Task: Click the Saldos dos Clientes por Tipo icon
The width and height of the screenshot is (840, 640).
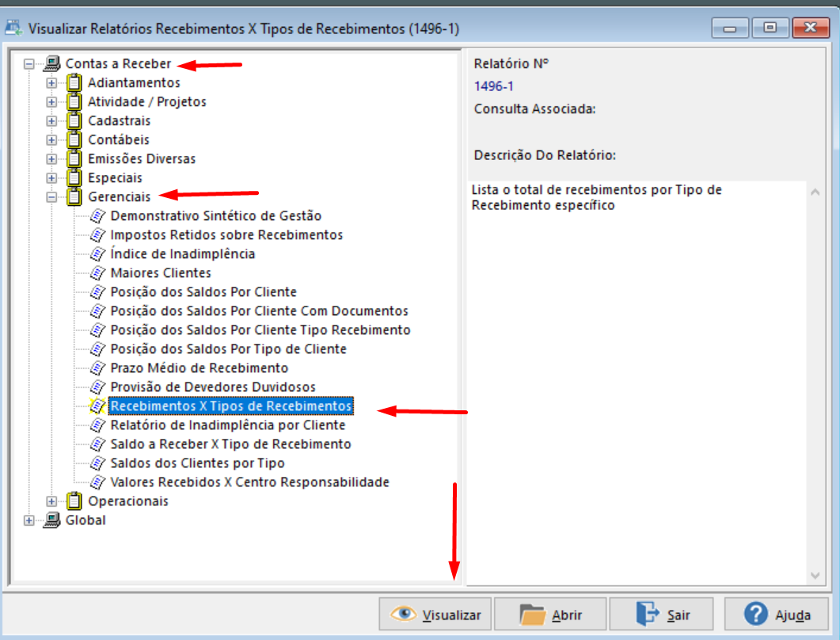Action: point(97,463)
